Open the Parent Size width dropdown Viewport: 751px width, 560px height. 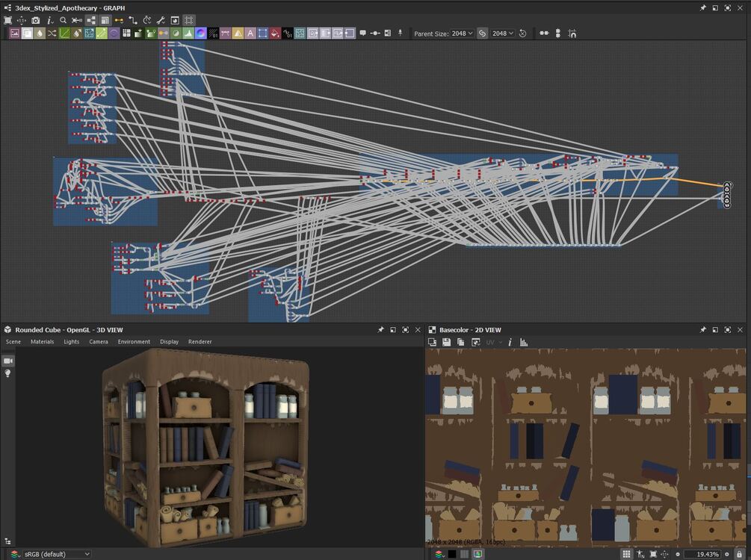pos(462,33)
